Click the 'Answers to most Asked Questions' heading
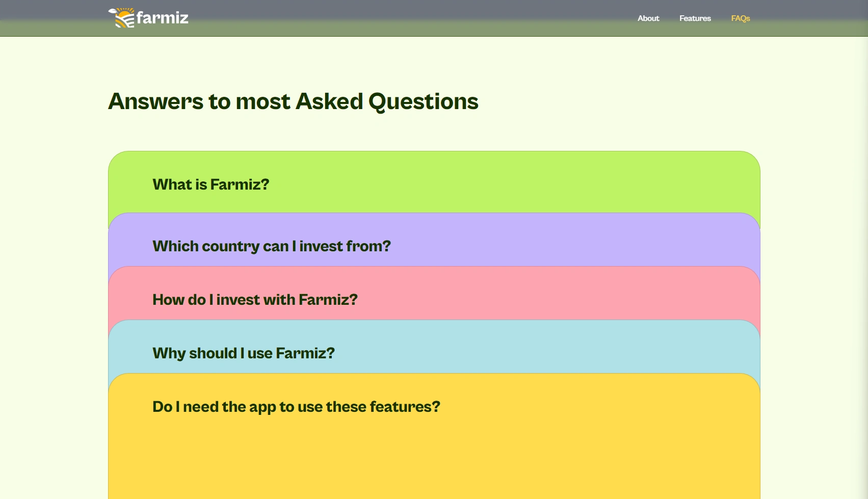Image resolution: width=868 pixels, height=499 pixels. pos(293,101)
